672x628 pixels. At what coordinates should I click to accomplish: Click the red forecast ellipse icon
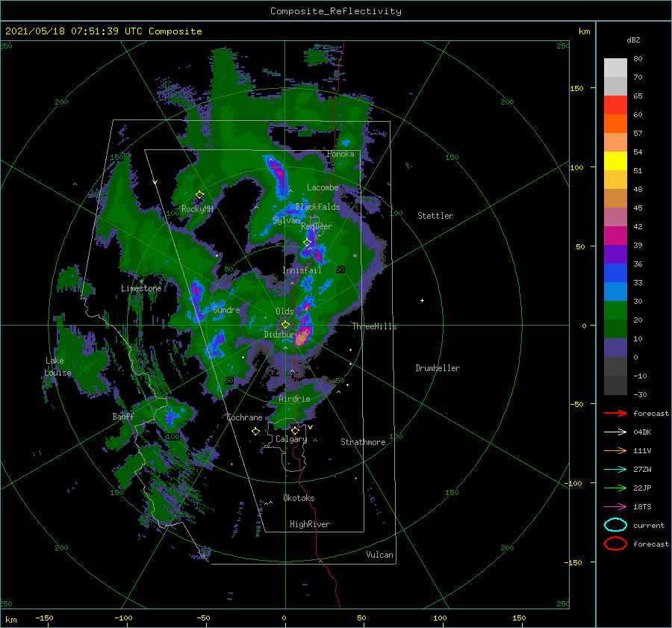pyautogui.click(x=615, y=544)
